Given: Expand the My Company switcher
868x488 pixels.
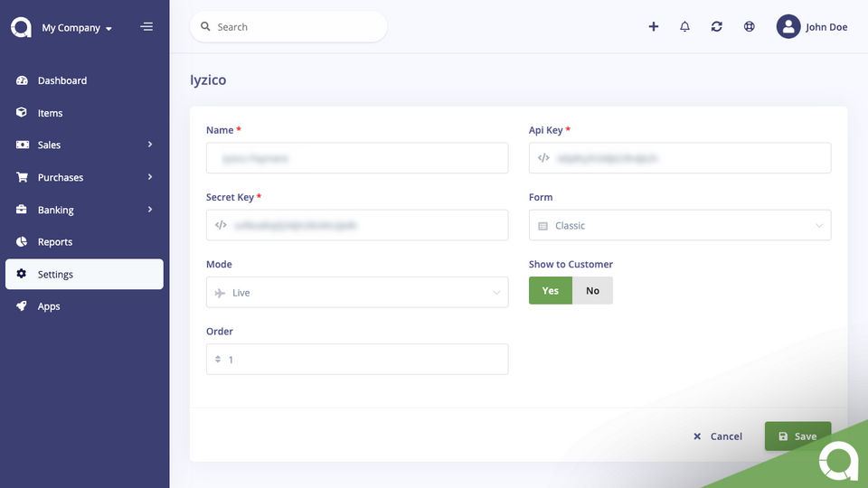Looking at the screenshot, I should [x=77, y=28].
